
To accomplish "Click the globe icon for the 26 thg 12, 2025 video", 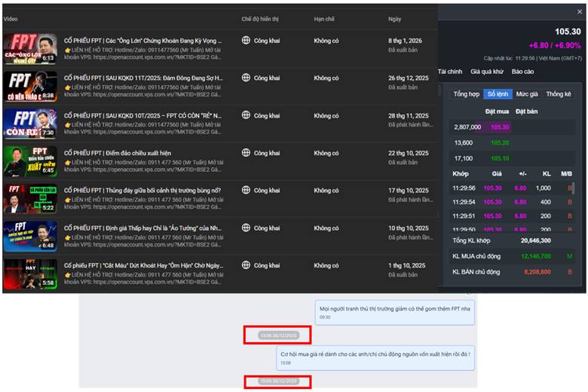I will (x=246, y=78).
